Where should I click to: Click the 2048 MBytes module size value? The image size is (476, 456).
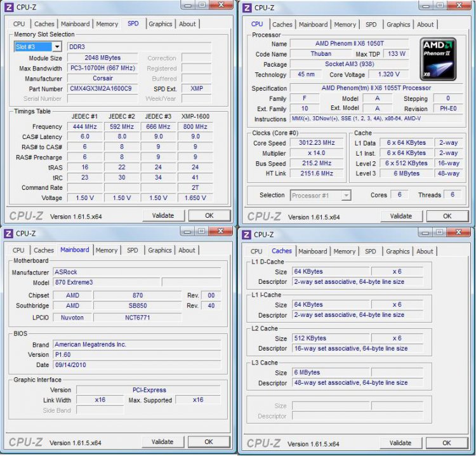pyautogui.click(x=103, y=58)
